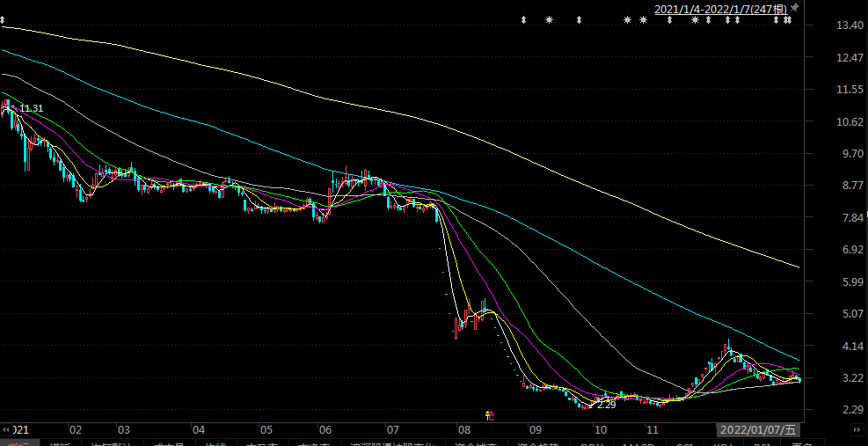The height and width of the screenshot is (446, 868).
Task: Click the 05 month label on the time axis
Action: [x=266, y=430]
